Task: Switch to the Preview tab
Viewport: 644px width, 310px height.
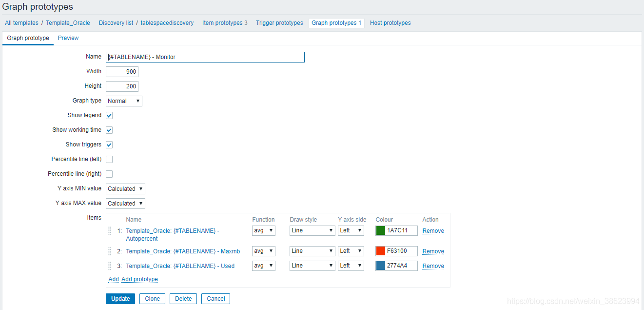Action: (x=68, y=38)
